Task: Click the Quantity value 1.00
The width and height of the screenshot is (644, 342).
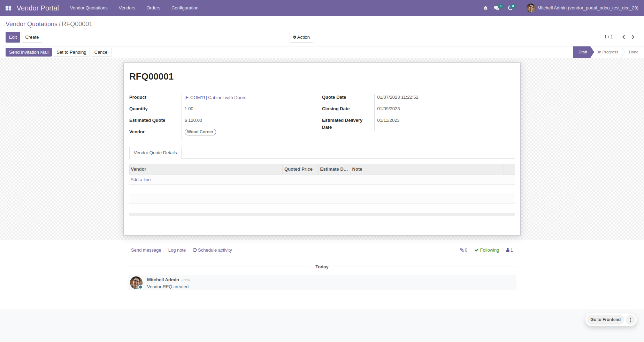Action: 189,109
